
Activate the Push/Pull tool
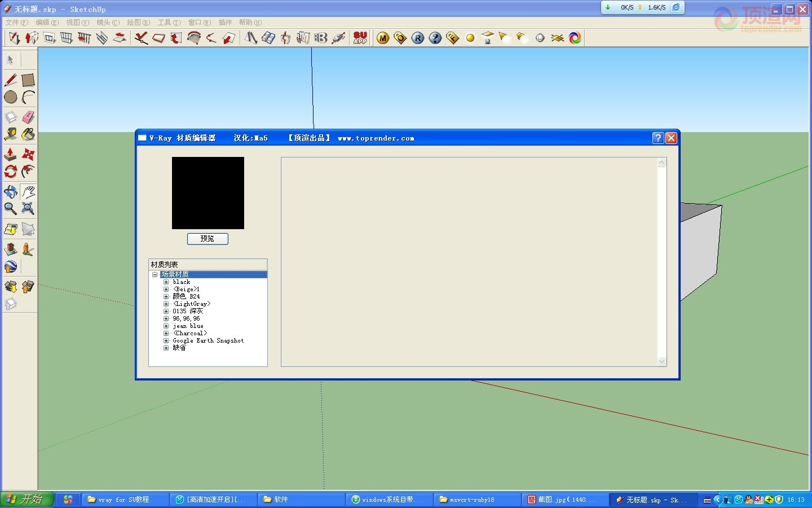point(11,154)
